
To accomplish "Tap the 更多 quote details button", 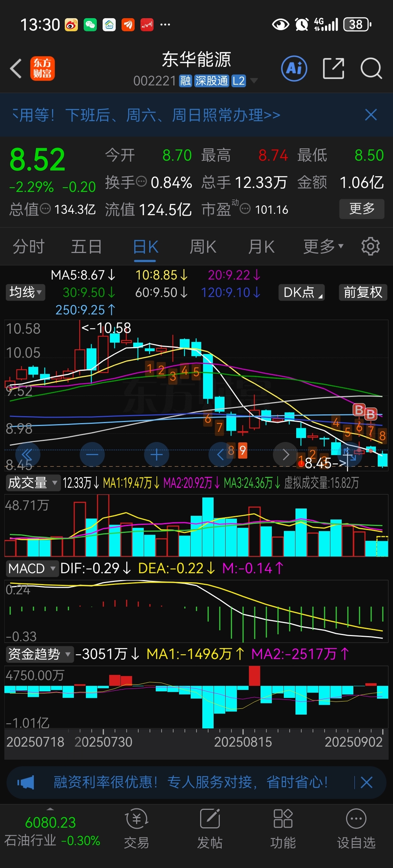I will point(362,209).
